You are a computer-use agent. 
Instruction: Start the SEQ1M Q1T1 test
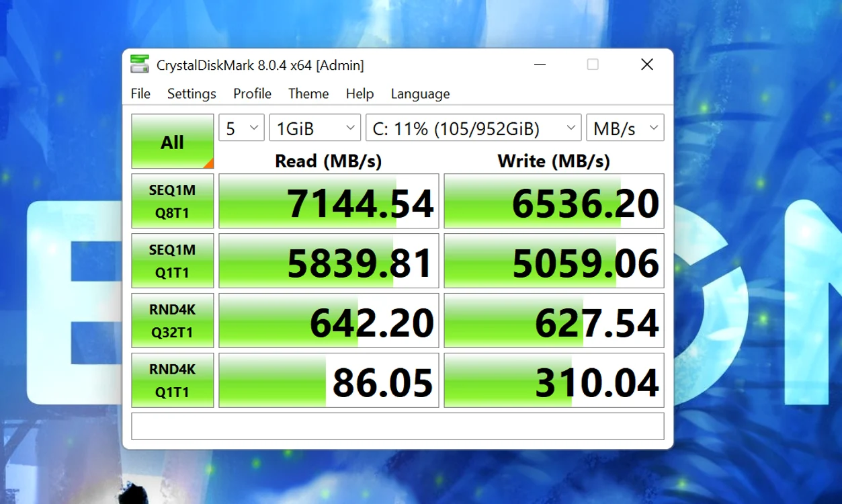click(173, 261)
